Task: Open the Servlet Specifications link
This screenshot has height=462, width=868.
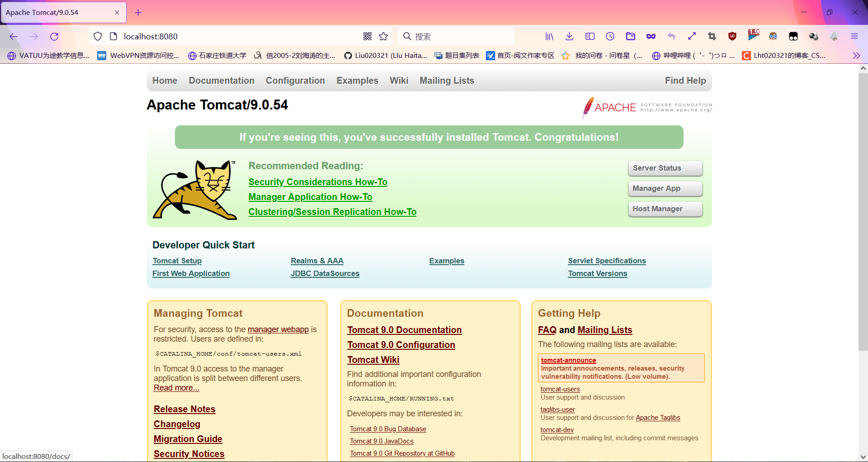Action: coord(607,261)
